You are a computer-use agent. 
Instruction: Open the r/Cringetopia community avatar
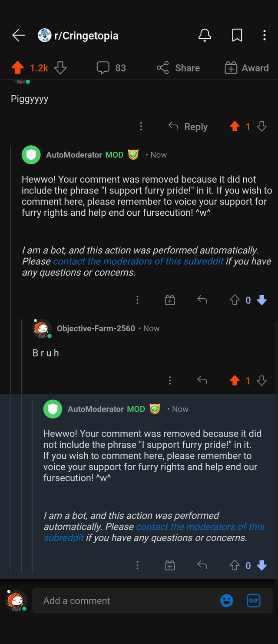point(44,36)
